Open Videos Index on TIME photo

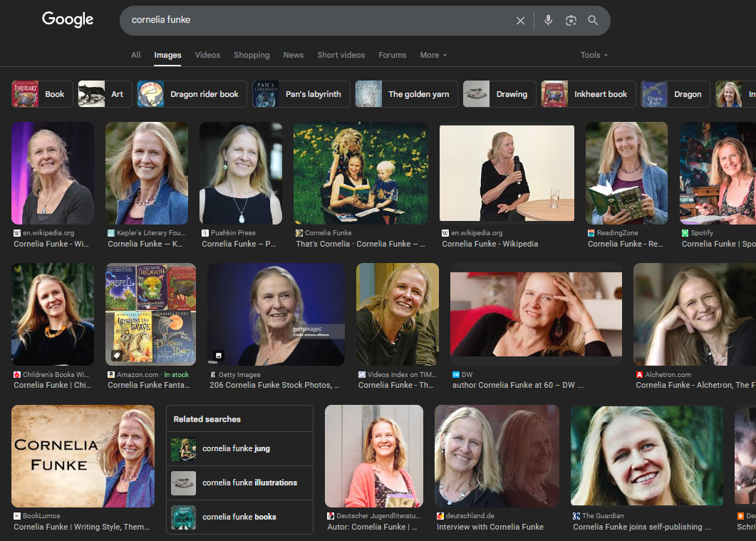click(x=398, y=314)
